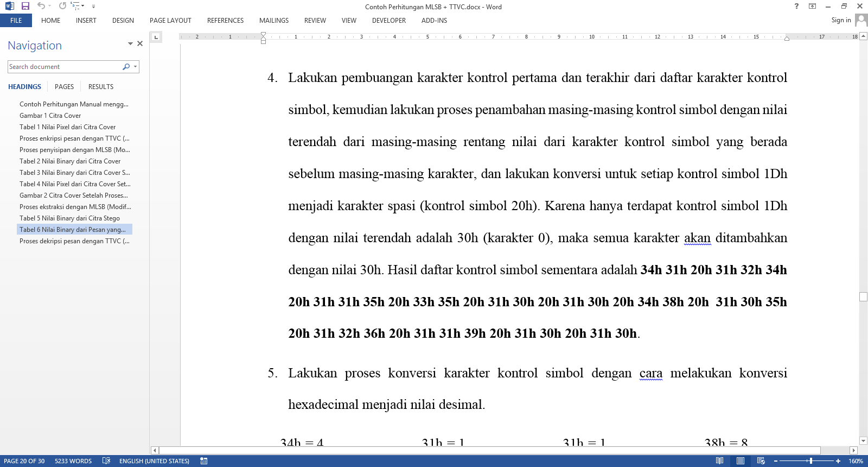Click the zoom in plus icon
The width and height of the screenshot is (868, 467).
click(838, 461)
